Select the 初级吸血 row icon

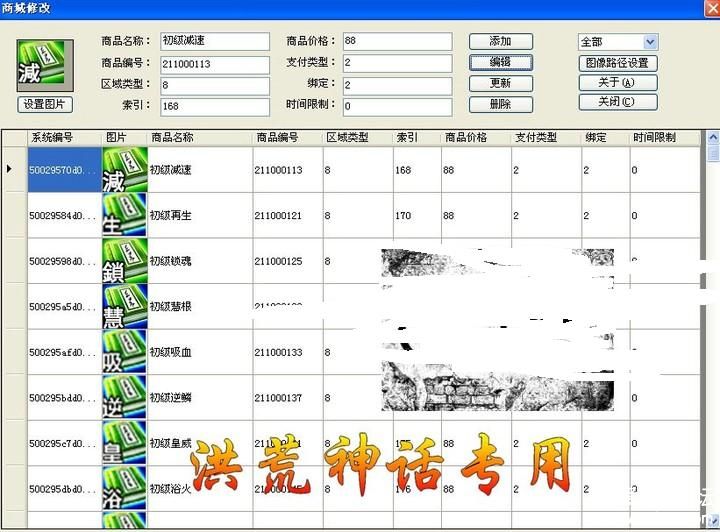pyautogui.click(x=124, y=352)
